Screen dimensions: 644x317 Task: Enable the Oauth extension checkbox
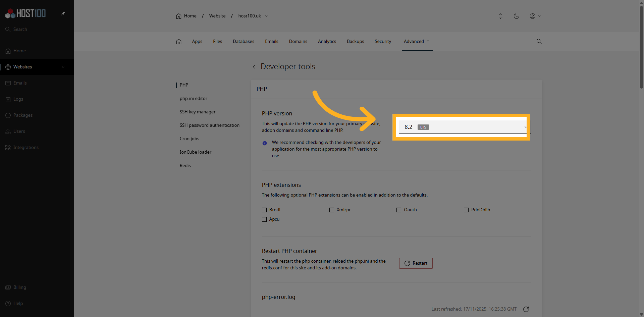coord(399,210)
